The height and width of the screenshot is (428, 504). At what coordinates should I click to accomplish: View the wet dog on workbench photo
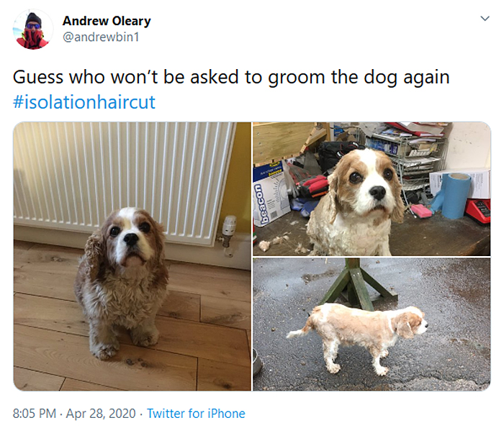pos(372,188)
